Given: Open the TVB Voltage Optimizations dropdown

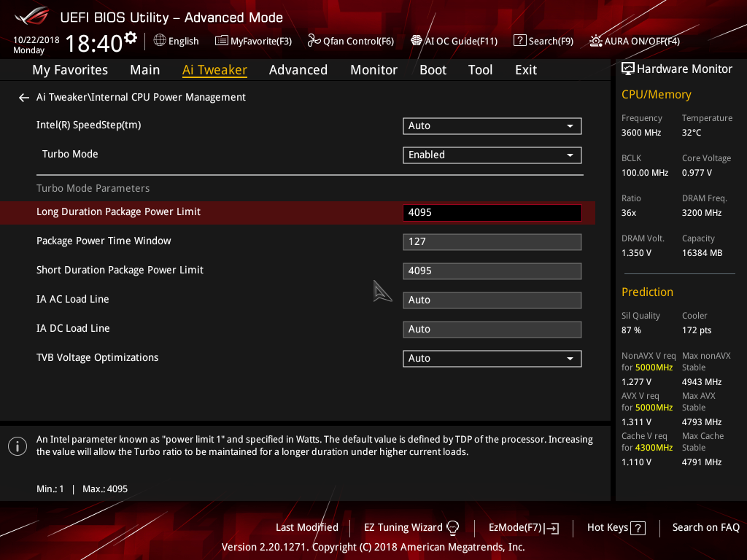Looking at the screenshot, I should point(492,359).
